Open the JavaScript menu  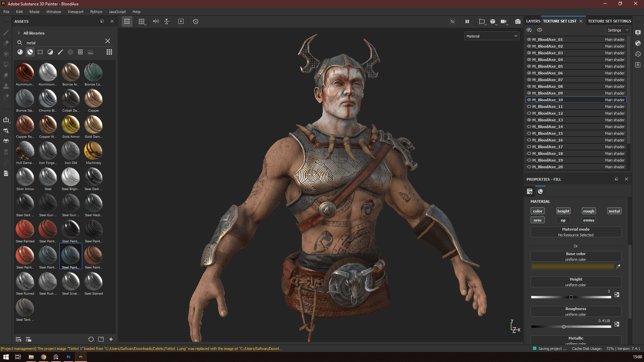click(117, 12)
